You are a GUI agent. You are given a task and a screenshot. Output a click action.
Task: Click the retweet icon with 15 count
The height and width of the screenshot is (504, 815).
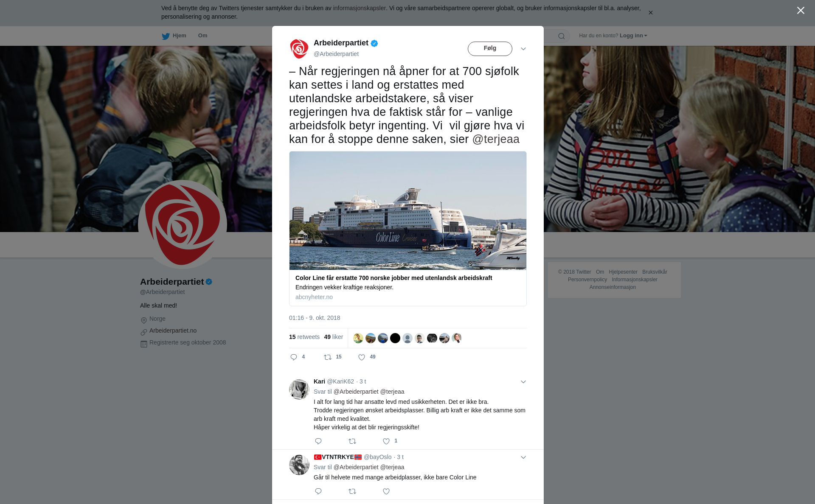tap(328, 357)
